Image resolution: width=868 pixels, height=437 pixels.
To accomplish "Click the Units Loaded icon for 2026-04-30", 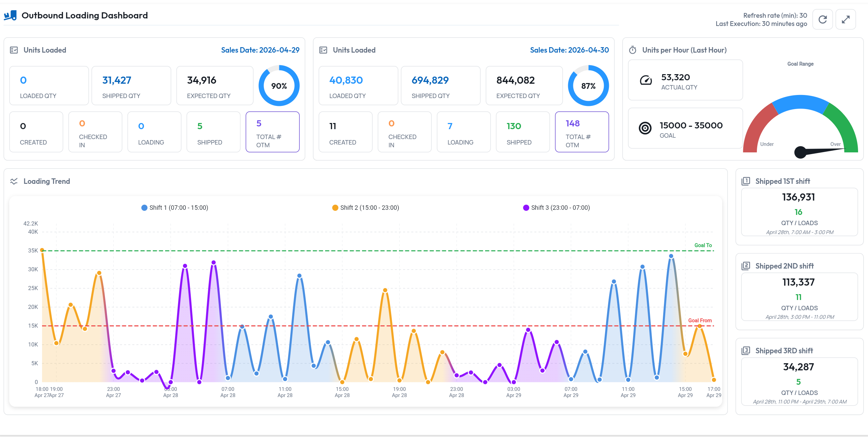I will pos(323,50).
